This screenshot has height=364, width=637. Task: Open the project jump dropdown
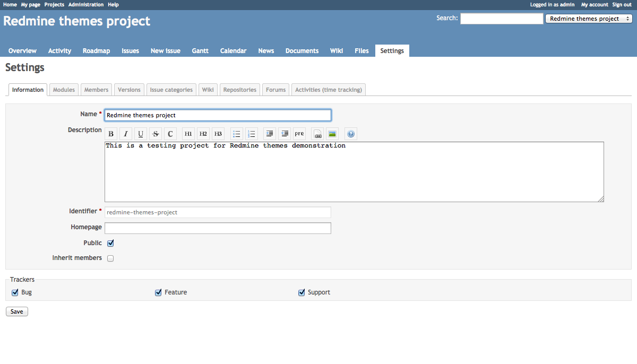coord(589,19)
